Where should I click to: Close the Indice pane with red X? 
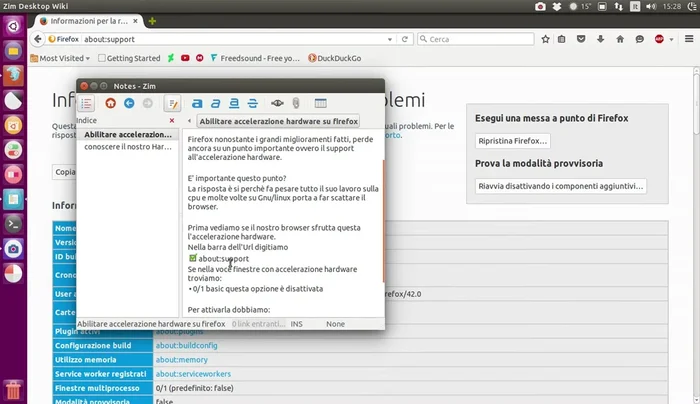172,120
